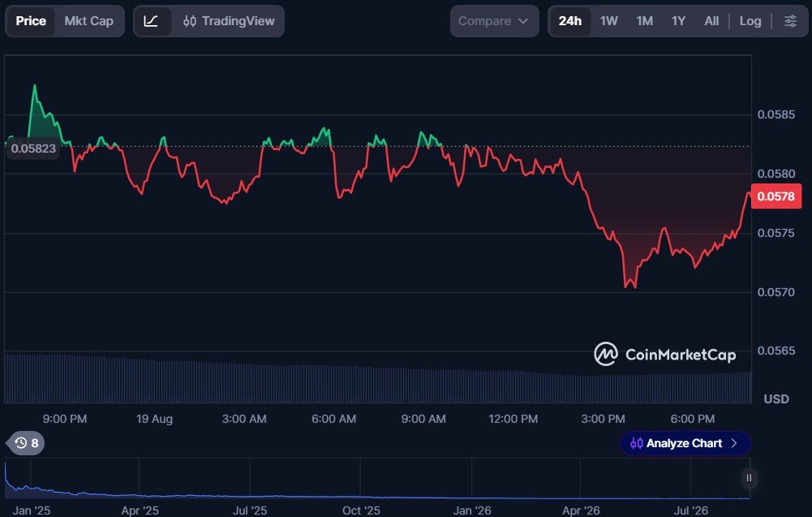
Task: Select the 1W time range
Action: click(609, 21)
